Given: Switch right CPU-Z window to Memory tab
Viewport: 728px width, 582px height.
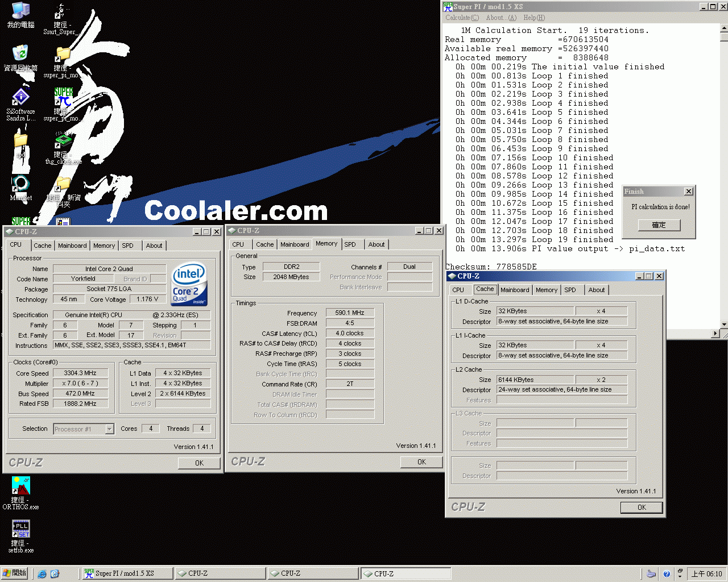Looking at the screenshot, I should coord(547,290).
